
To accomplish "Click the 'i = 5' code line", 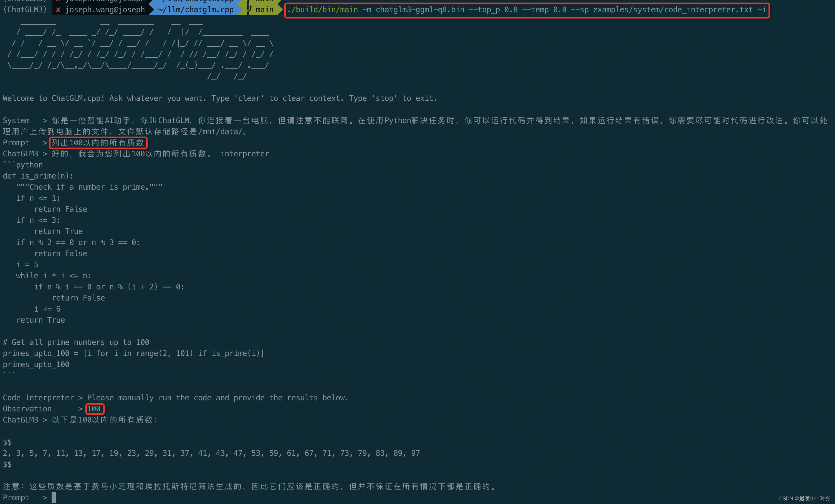I will tap(27, 264).
